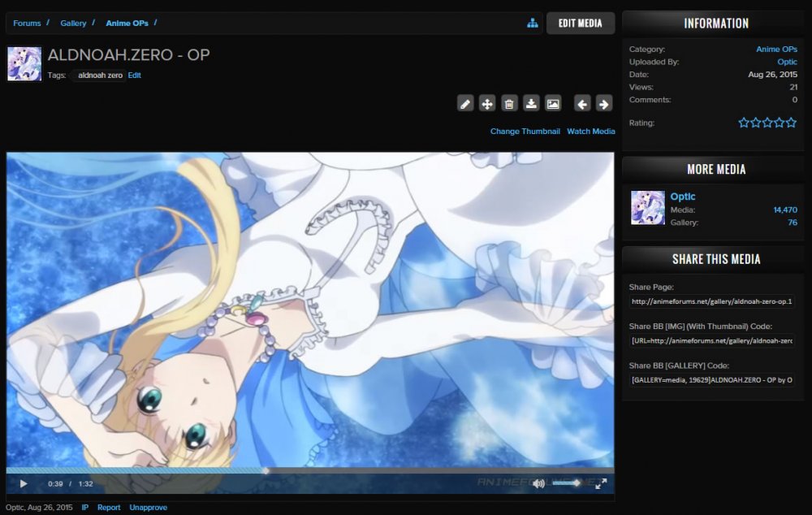Mute the video with the speaker icon
Screen dimensions: 812x515
(538, 483)
